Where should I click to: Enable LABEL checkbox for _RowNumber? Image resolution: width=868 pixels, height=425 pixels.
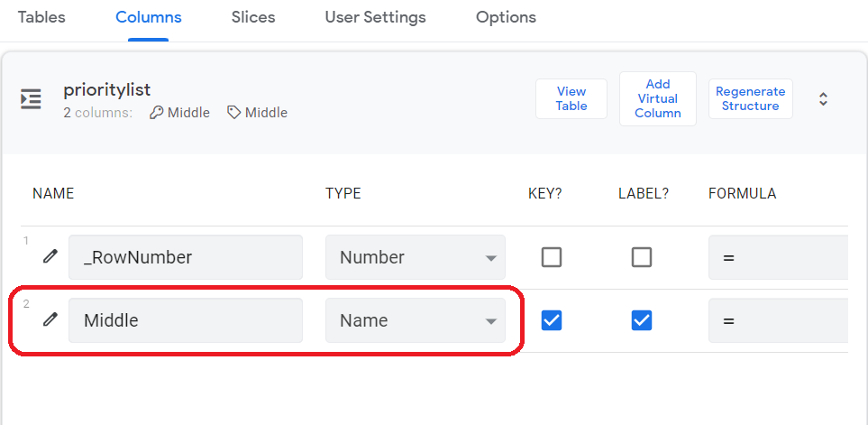click(x=642, y=257)
